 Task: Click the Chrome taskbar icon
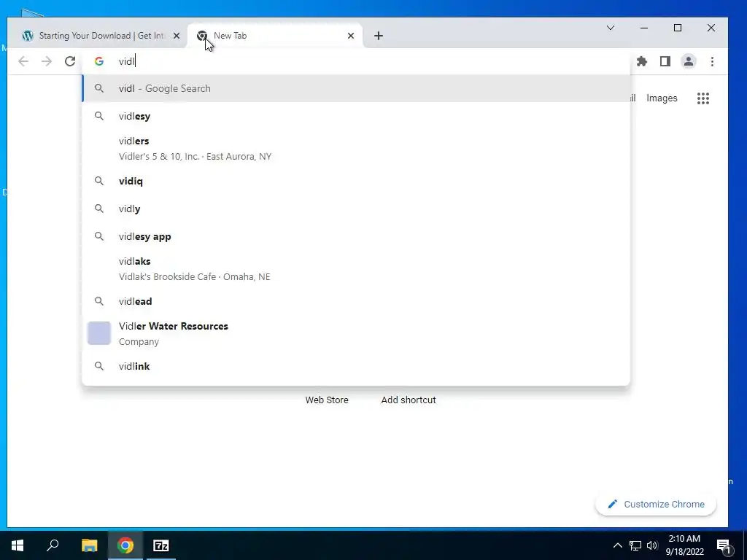point(125,545)
